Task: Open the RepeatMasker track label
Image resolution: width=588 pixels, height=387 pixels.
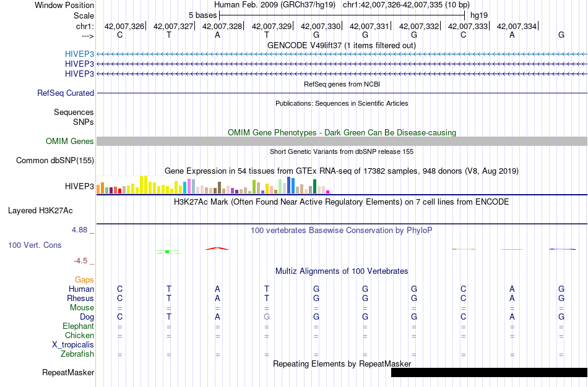Action: (x=68, y=372)
